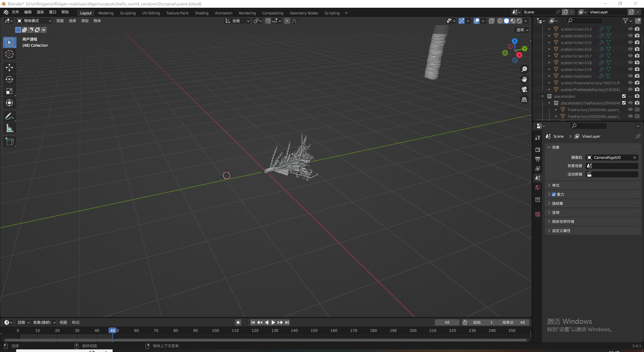Open the 选项 dropdown in the viewport
The width and height of the screenshot is (644, 352).
click(522, 30)
